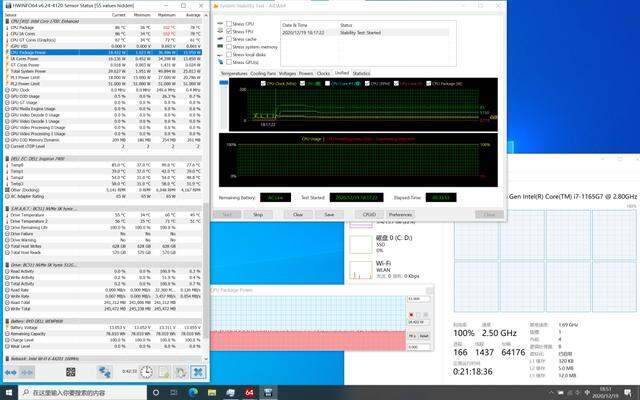Screen dimensions: 640x400
Task: Click the Maximum column header in HWiNFO
Action: [167, 15]
